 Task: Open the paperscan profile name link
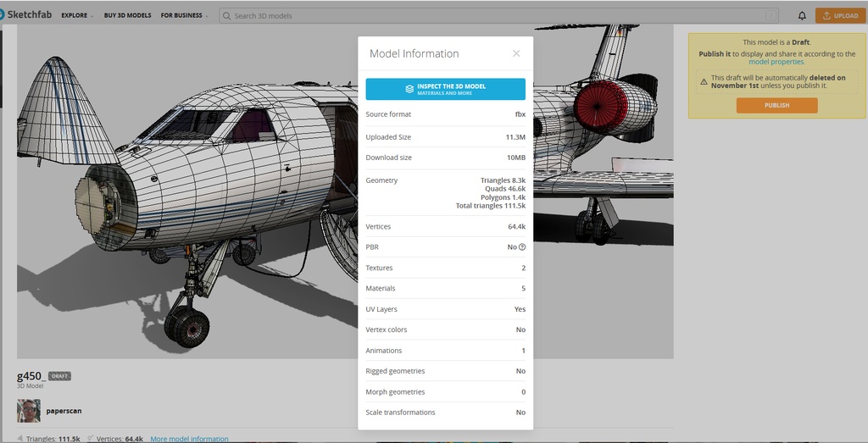pos(64,411)
